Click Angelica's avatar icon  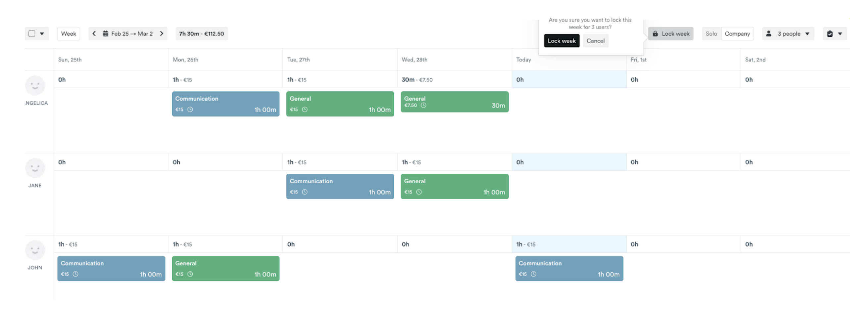[35, 85]
